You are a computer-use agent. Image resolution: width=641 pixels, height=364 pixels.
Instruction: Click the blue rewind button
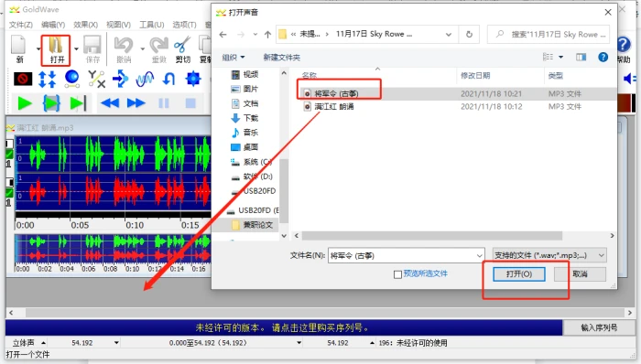(x=110, y=103)
